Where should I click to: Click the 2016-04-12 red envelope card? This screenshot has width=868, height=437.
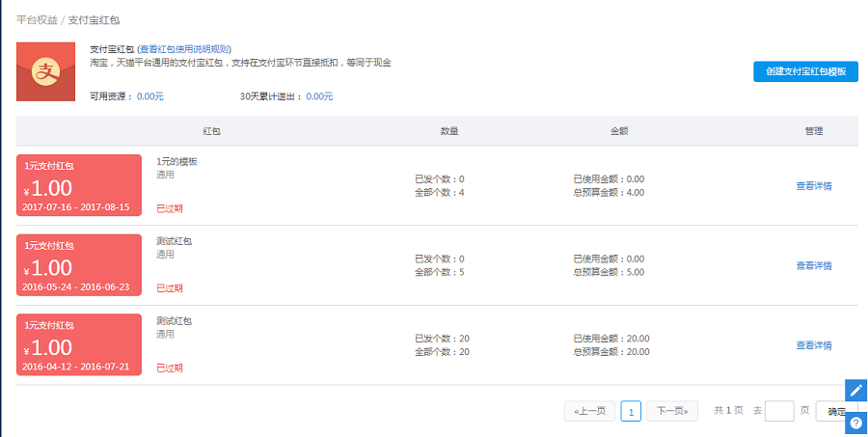(79, 344)
